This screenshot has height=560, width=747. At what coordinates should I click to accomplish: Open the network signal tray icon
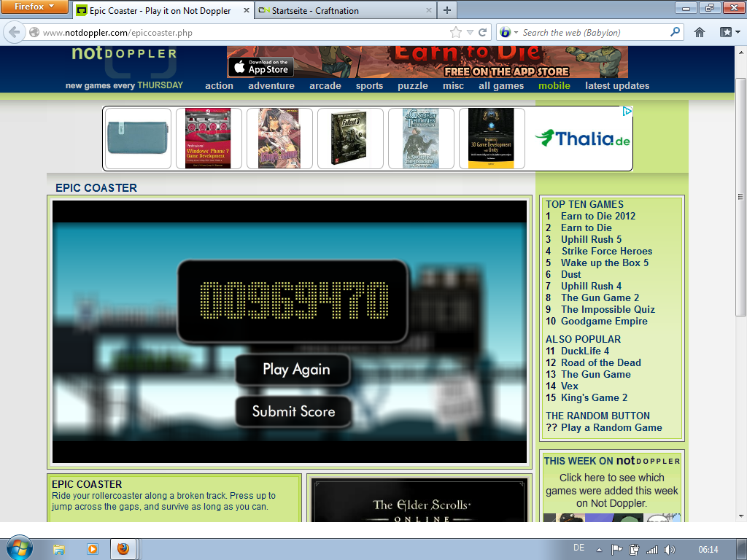[651, 550]
